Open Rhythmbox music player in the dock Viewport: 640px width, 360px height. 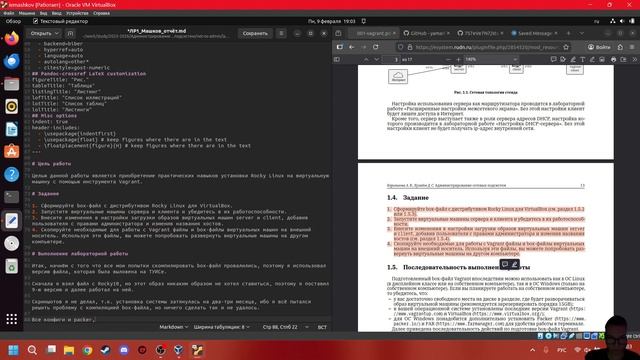pyautogui.click(x=11, y=107)
